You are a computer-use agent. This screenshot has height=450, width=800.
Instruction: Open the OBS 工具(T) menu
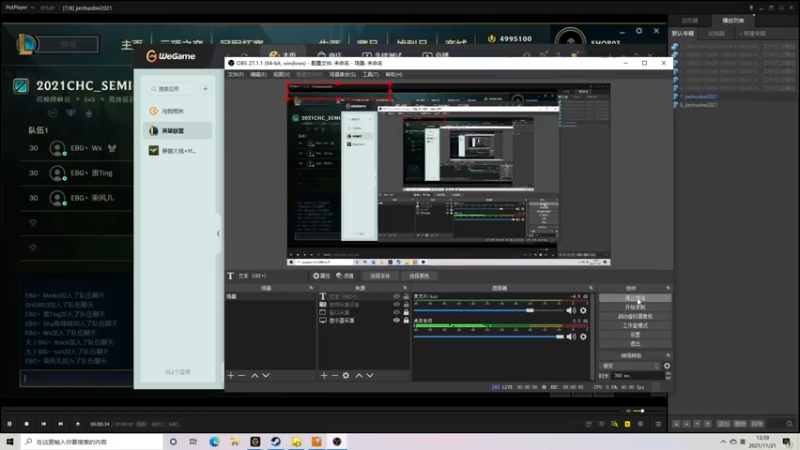pos(370,74)
